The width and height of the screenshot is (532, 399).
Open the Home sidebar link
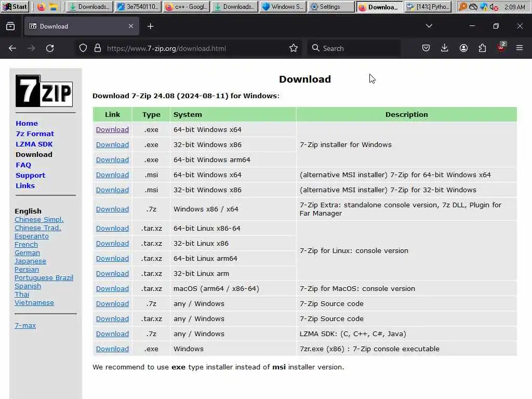(x=27, y=124)
